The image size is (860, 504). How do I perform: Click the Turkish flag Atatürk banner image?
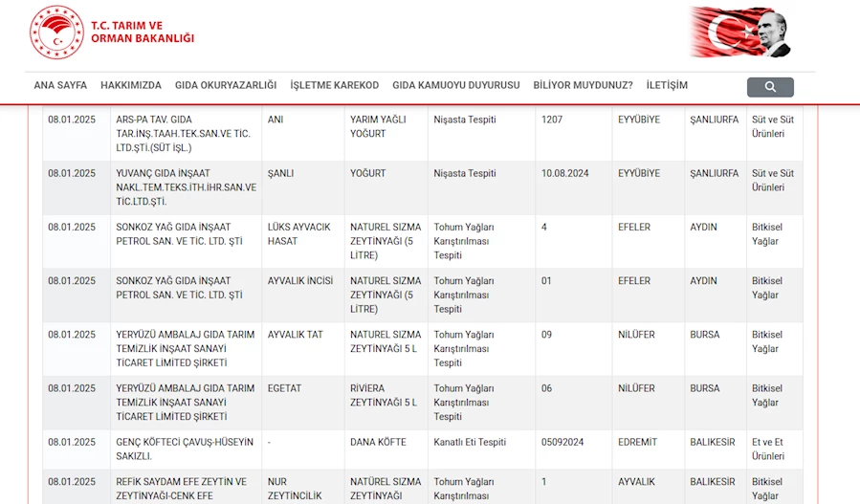(740, 32)
